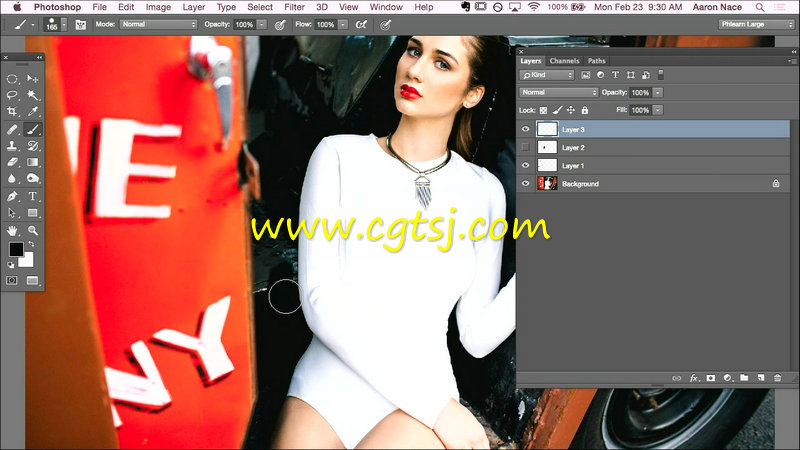The height and width of the screenshot is (450, 800).
Task: Toggle Quick Mask mode
Action: point(12,281)
